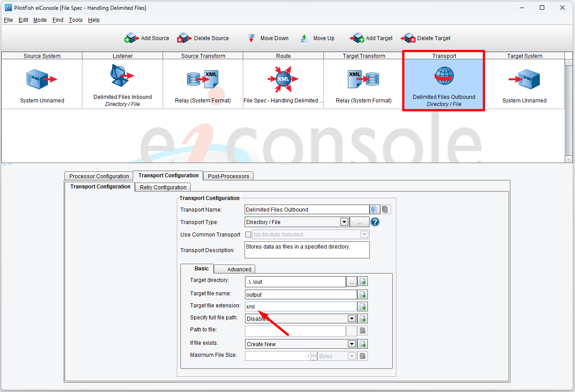Click the Target System column header
The image size is (575, 392).
(525, 56)
